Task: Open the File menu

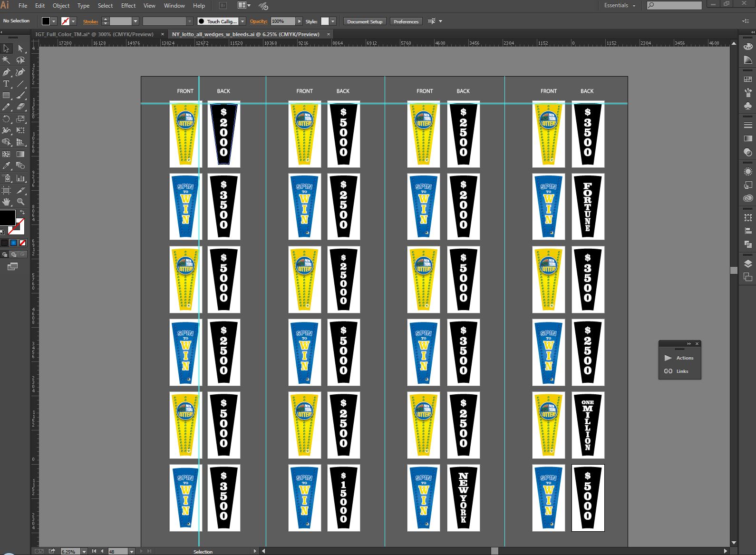Action: click(x=23, y=6)
